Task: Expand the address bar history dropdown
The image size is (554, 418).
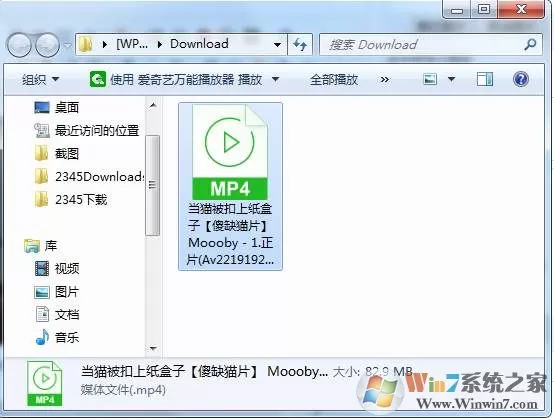Action: [277, 45]
